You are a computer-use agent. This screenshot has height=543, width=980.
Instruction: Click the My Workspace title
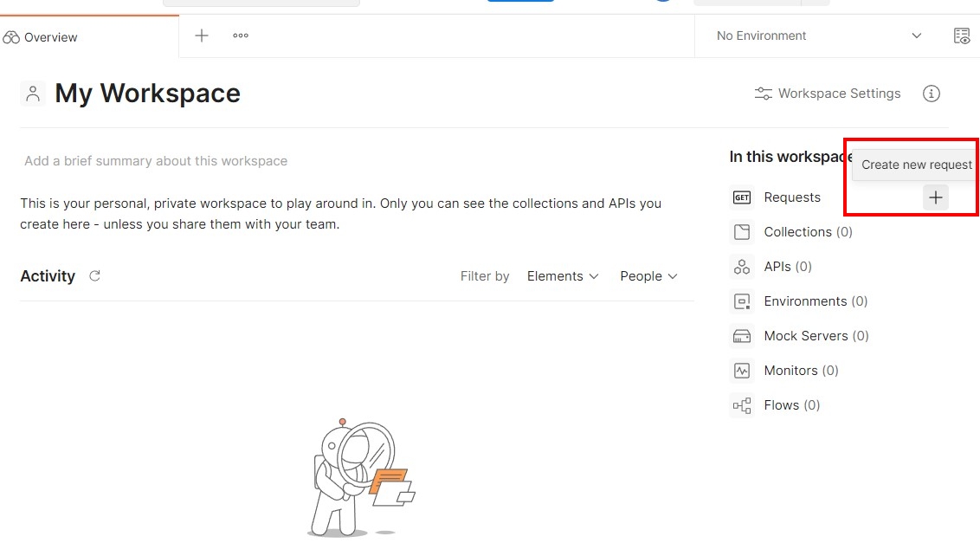(x=147, y=94)
